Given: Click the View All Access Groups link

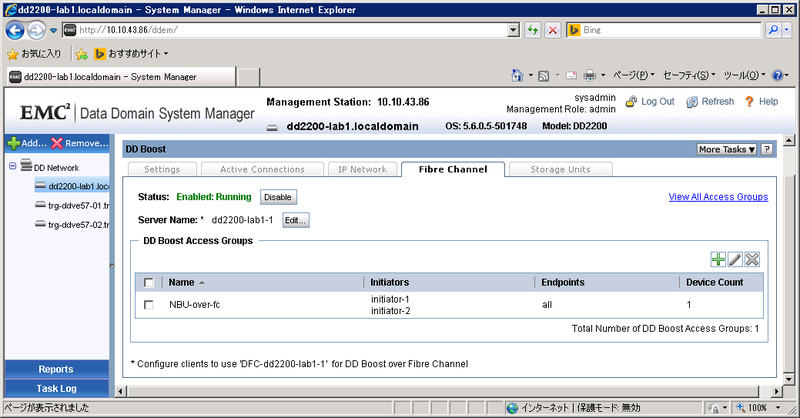Looking at the screenshot, I should point(718,197).
